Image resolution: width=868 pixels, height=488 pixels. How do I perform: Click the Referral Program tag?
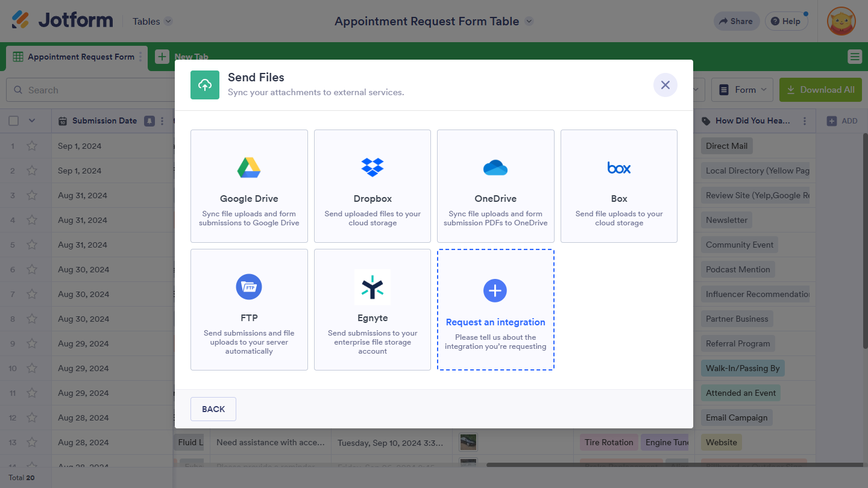tap(738, 343)
